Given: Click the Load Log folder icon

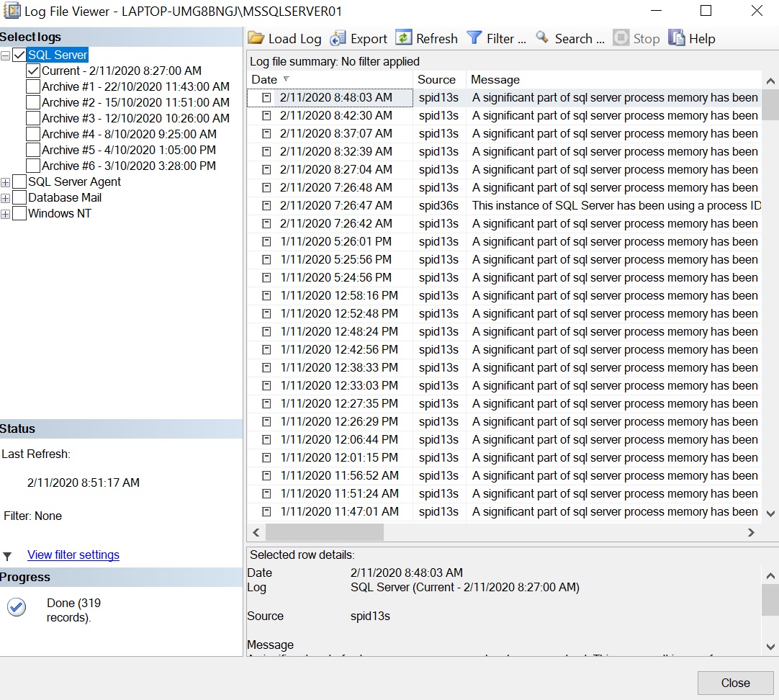Looking at the screenshot, I should (256, 38).
